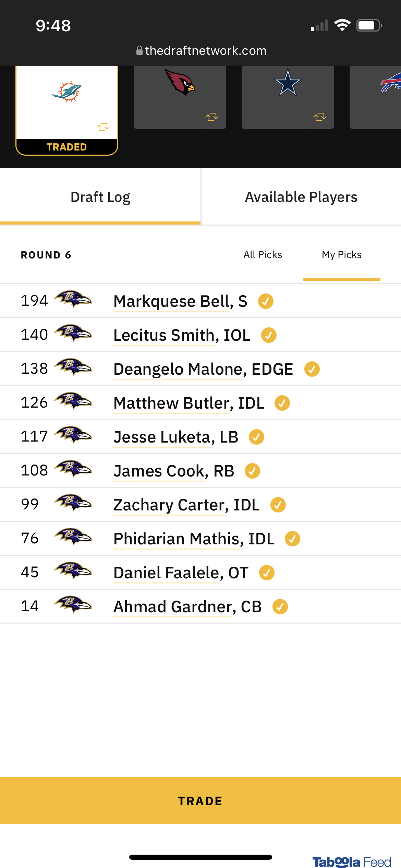Tap the trade arrows icon on Dolphins card
This screenshot has height=868, width=401.
point(103,127)
